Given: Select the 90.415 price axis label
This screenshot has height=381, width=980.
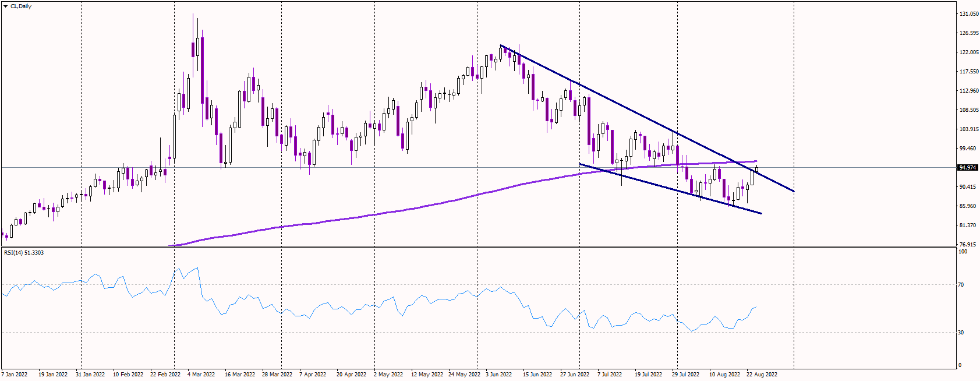Looking at the screenshot, I should click(x=968, y=187).
